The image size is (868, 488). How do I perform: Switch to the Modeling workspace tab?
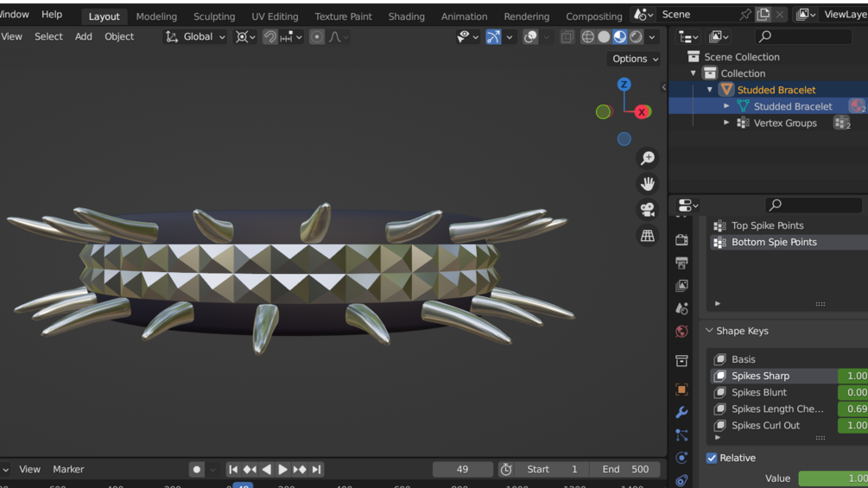click(156, 16)
